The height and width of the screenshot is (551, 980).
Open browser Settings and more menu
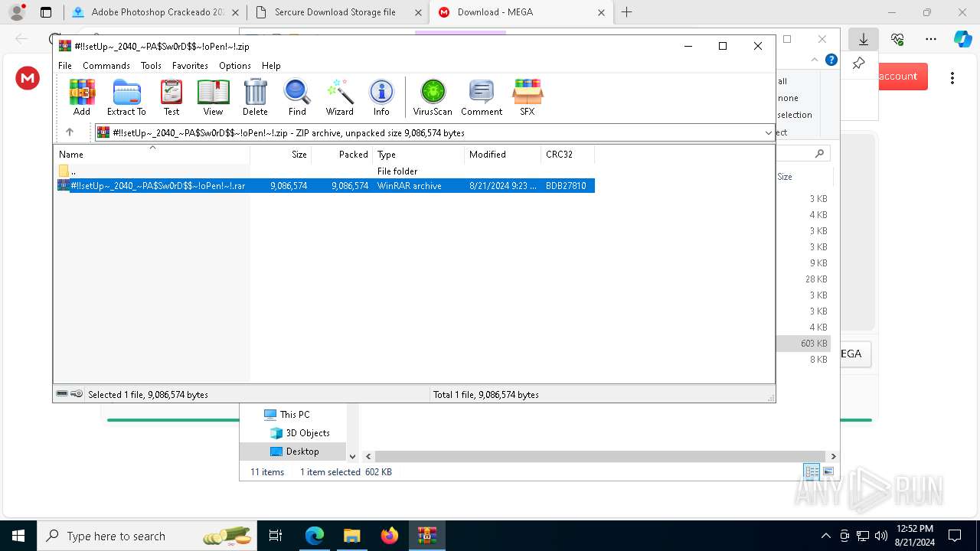click(931, 39)
